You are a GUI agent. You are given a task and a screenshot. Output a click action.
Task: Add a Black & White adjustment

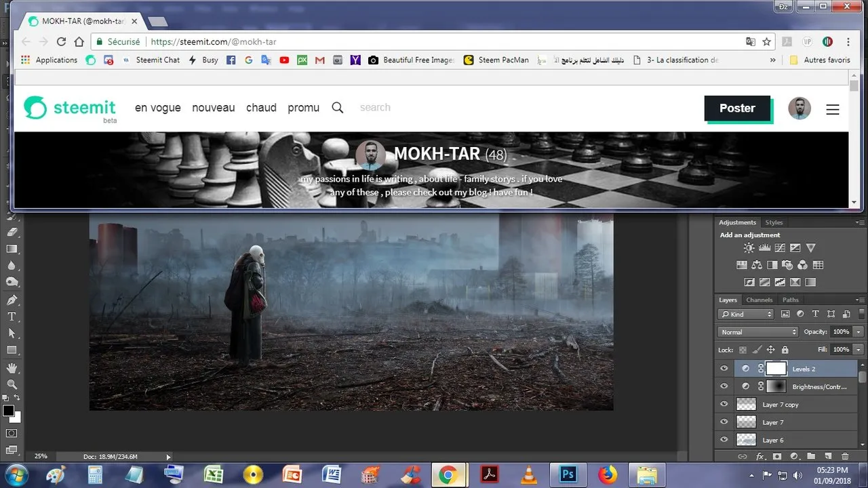pyautogui.click(x=772, y=265)
